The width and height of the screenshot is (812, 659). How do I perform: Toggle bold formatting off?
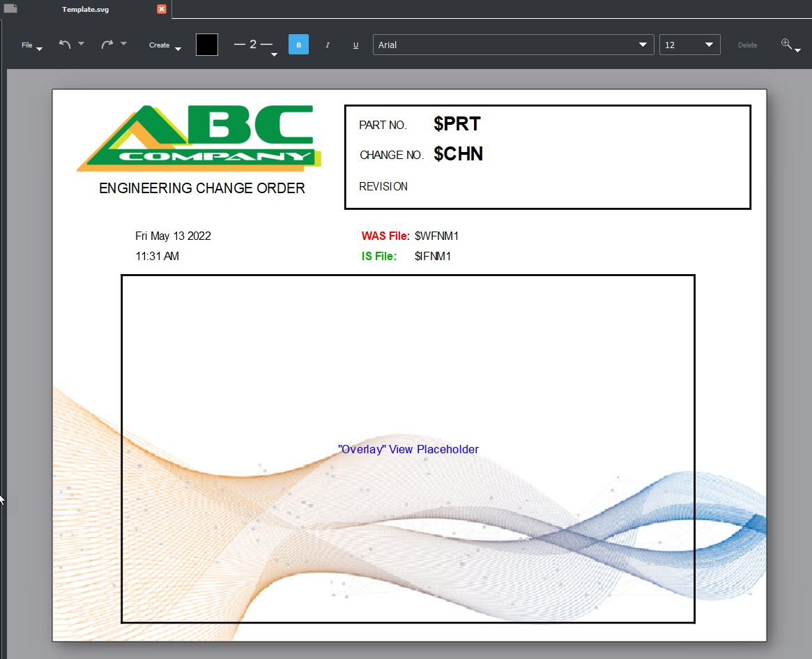(298, 43)
